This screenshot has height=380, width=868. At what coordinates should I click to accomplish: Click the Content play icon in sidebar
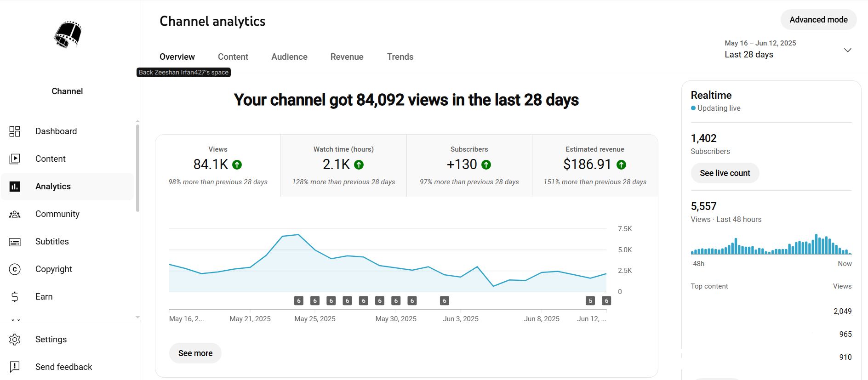point(15,159)
